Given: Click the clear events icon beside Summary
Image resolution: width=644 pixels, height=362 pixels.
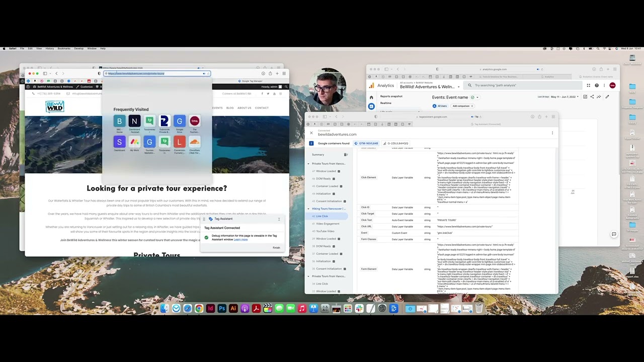Looking at the screenshot, I should click(x=346, y=155).
